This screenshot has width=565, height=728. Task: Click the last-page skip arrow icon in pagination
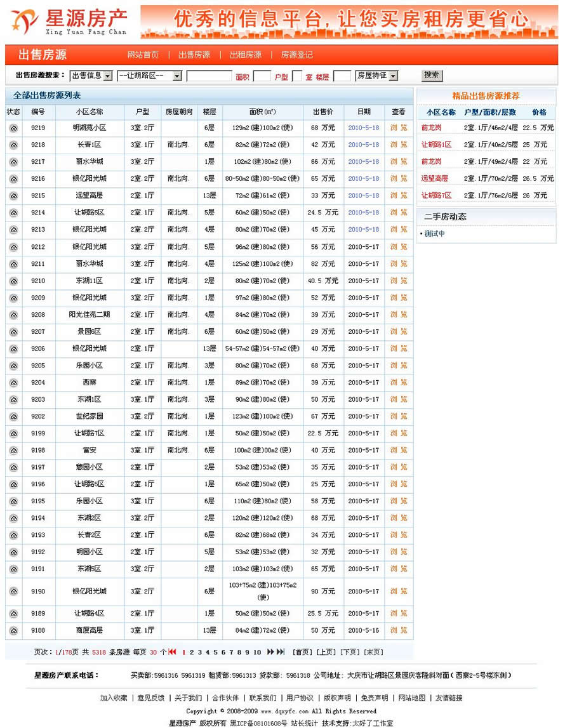[x=281, y=652]
